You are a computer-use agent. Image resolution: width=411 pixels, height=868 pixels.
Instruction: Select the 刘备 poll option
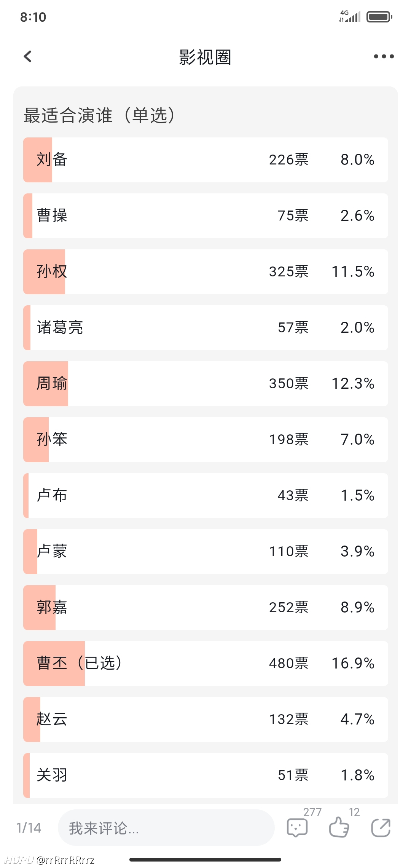pos(205,160)
